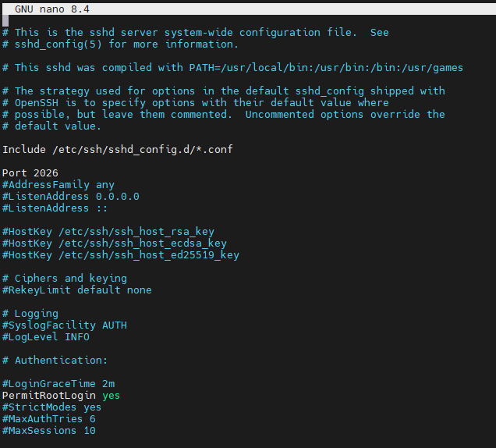496x448 pixels.
Task: Click the '#StrictModes yes' line
Action: (x=52, y=407)
